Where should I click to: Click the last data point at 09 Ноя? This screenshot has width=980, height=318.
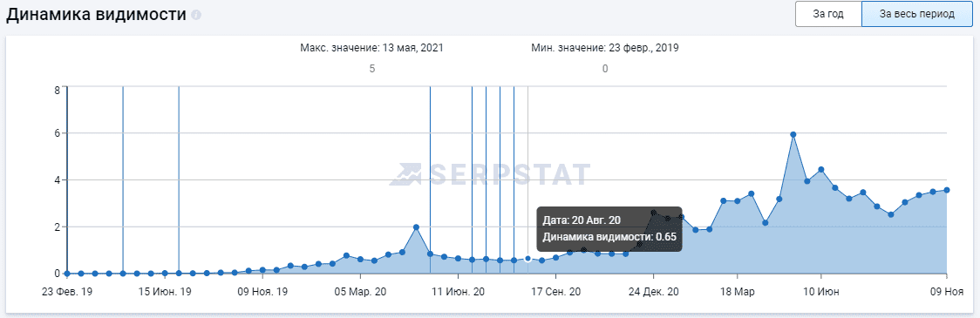coord(947,190)
